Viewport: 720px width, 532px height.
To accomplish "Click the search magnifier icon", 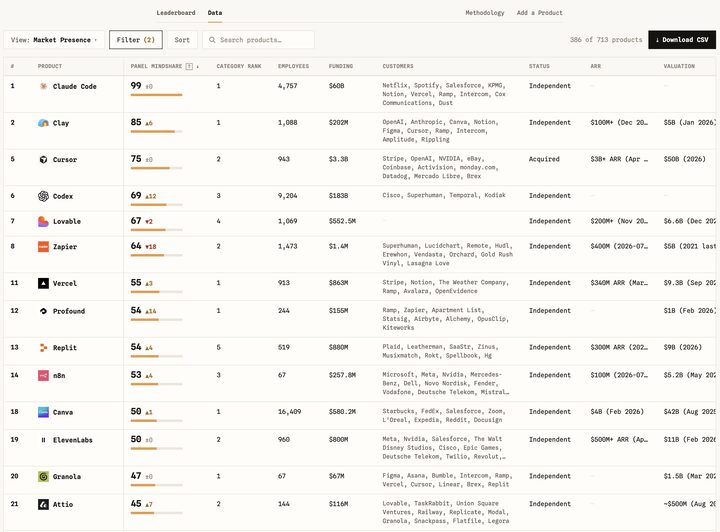I will [212, 40].
